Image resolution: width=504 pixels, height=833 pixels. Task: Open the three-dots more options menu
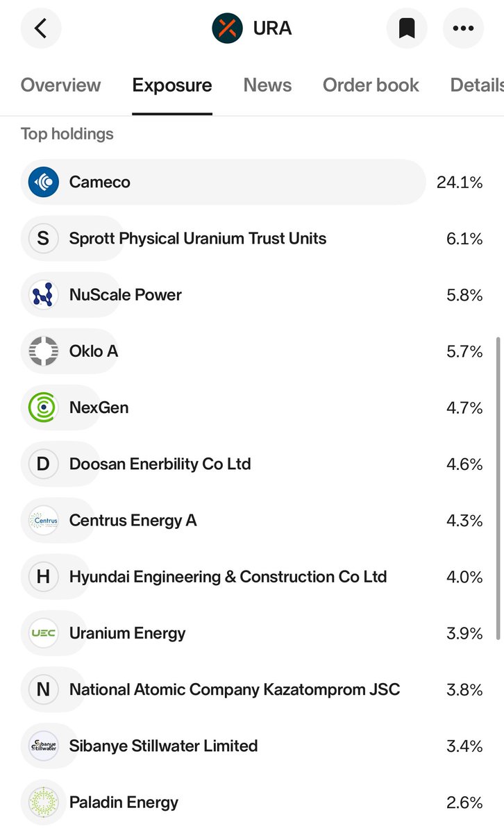pyautogui.click(x=462, y=28)
